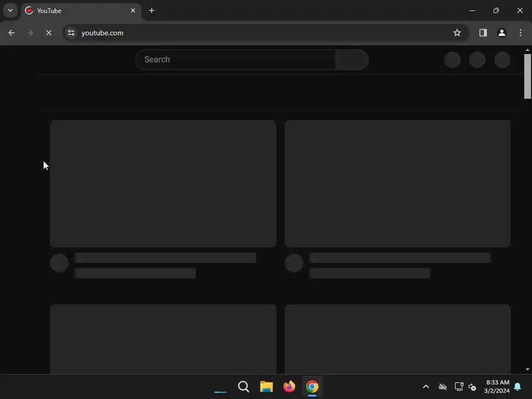
Task: Open the clock showing 8:33 AM
Action: coord(497,387)
